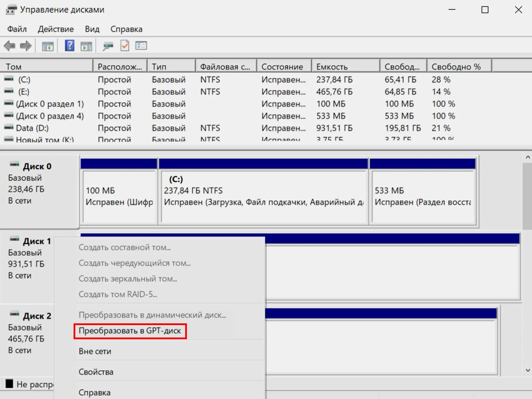532x399 pixels.
Task: Select the Data (D:) volume row
Action: [x=32, y=128]
